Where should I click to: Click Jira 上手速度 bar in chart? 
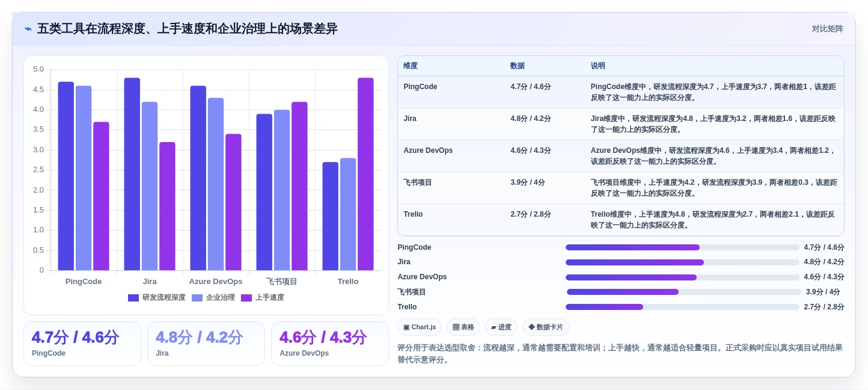pyautogui.click(x=167, y=206)
